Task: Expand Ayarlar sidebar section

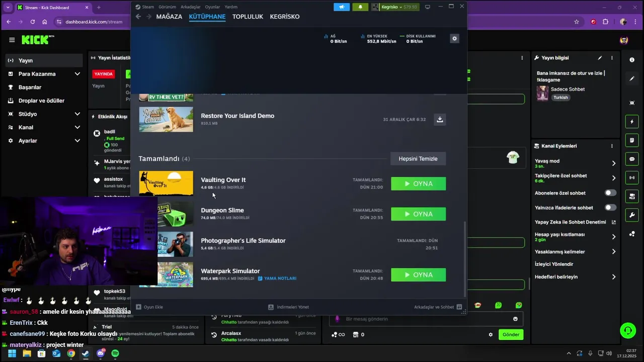Action: [x=77, y=141]
